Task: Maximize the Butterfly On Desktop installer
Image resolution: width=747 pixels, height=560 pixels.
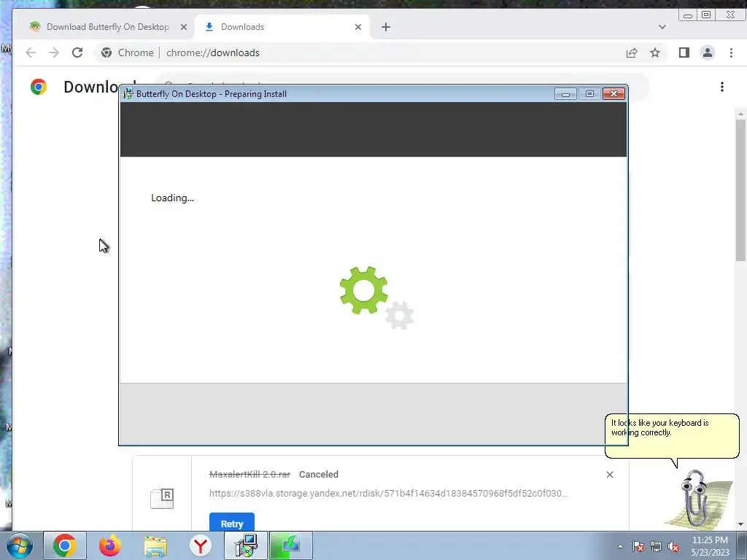Action: (x=589, y=94)
